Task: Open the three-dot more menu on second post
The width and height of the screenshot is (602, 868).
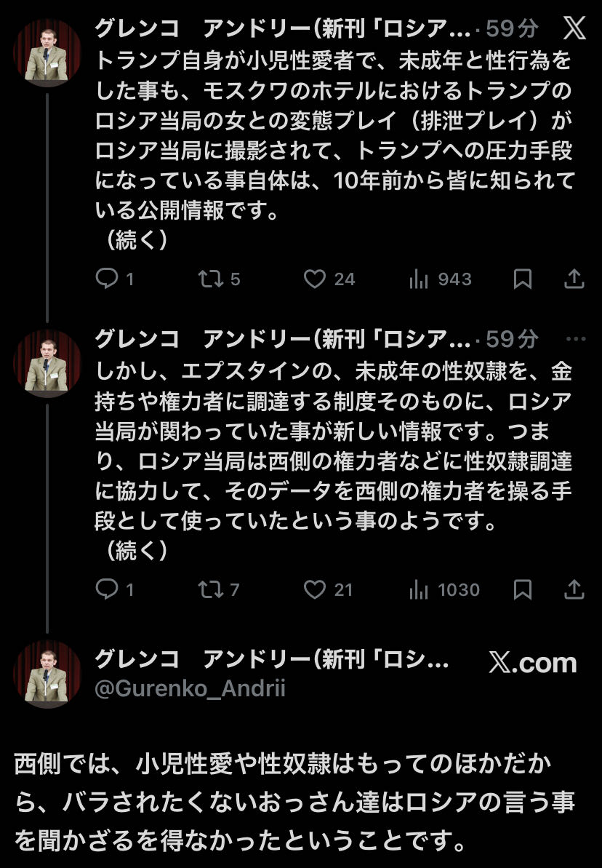Action: pos(574,339)
